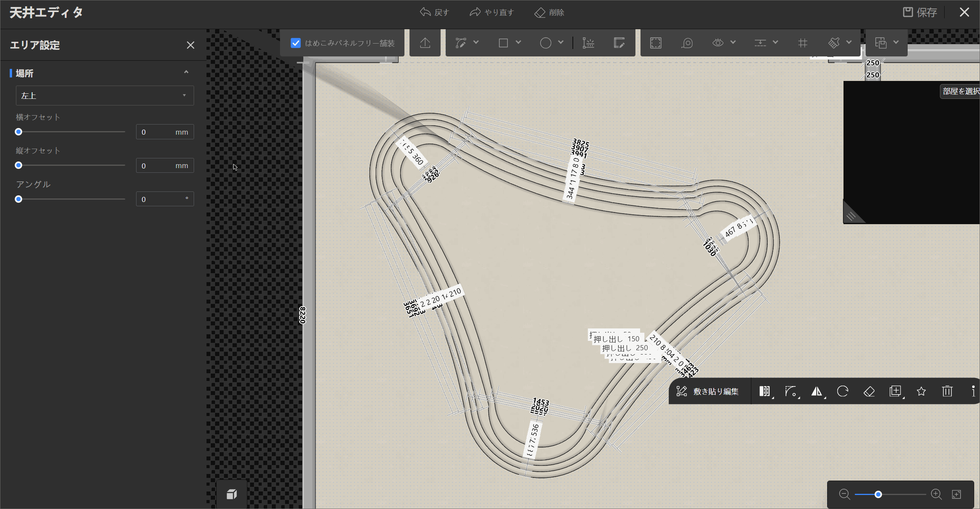Click the zoom slider handle

[x=878, y=495]
